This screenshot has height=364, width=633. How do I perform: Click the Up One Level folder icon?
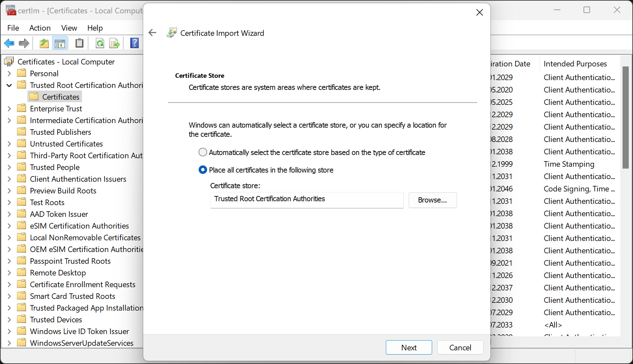click(x=44, y=43)
